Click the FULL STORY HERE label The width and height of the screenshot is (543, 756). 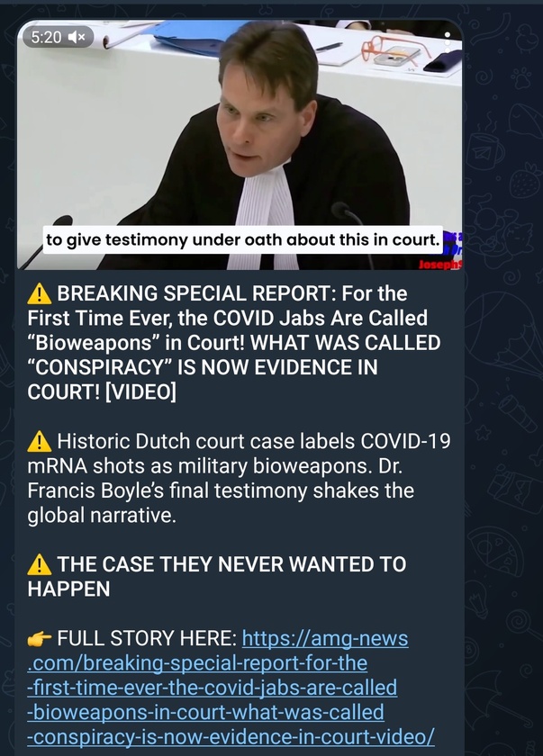pyautogui.click(x=147, y=638)
